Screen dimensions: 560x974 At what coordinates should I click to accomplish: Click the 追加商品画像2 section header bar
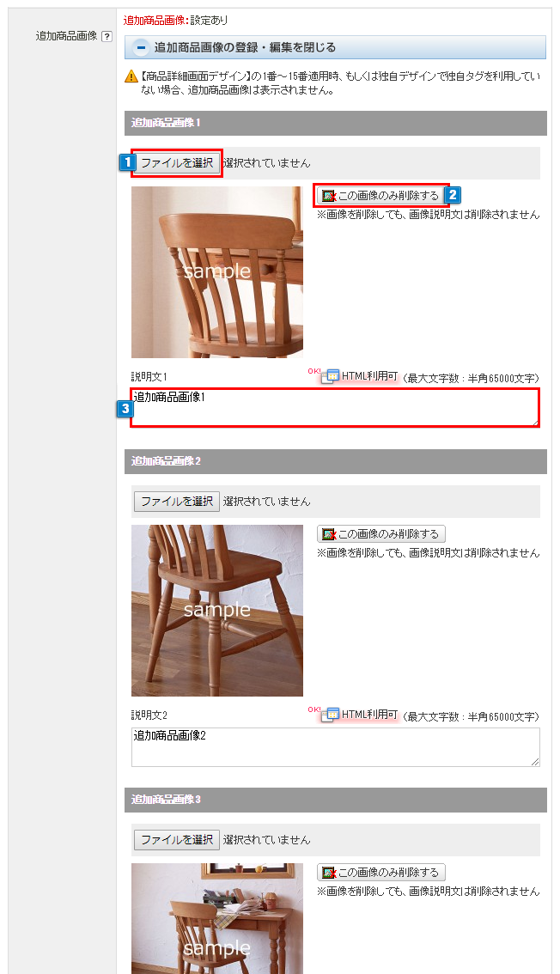(x=335, y=461)
